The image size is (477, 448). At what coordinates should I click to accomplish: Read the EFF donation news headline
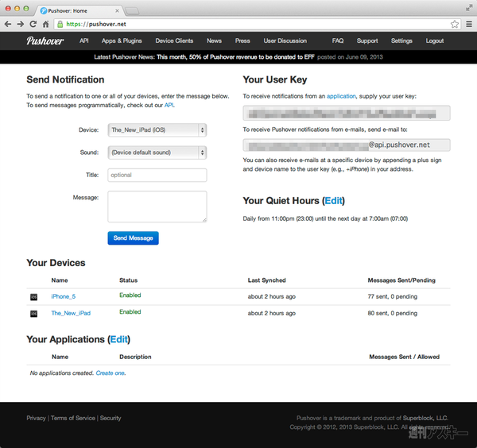click(x=235, y=57)
